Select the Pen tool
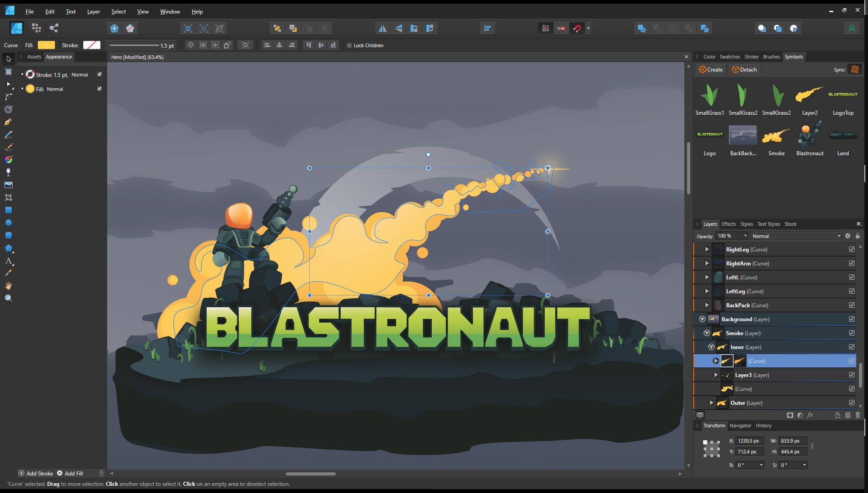The height and width of the screenshot is (493, 868). pos(9,122)
